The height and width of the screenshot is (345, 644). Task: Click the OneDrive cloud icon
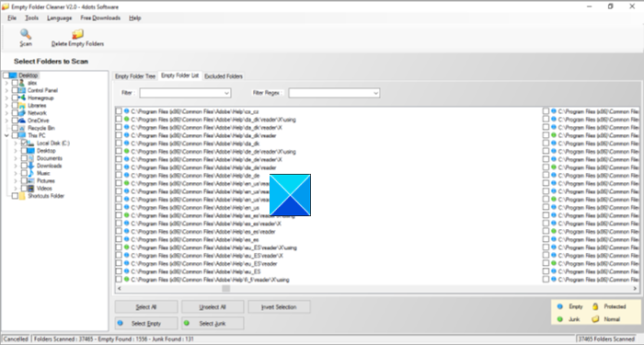[22, 121]
